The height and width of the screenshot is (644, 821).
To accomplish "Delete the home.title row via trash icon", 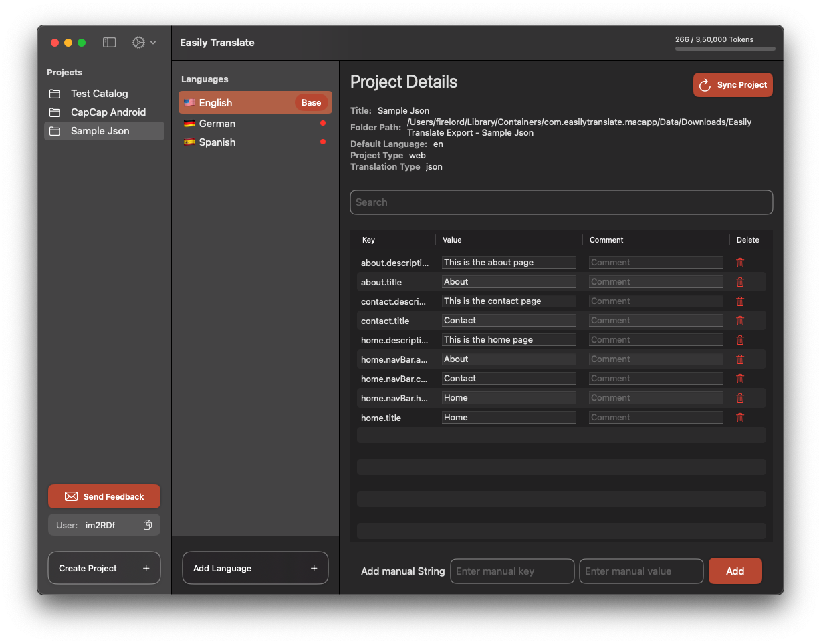I will (740, 418).
